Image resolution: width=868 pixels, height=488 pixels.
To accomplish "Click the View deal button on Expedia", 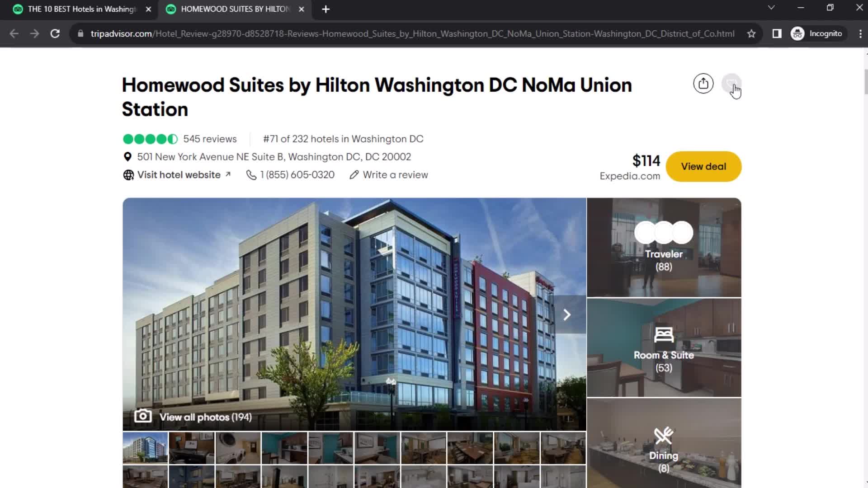I will pyautogui.click(x=703, y=166).
